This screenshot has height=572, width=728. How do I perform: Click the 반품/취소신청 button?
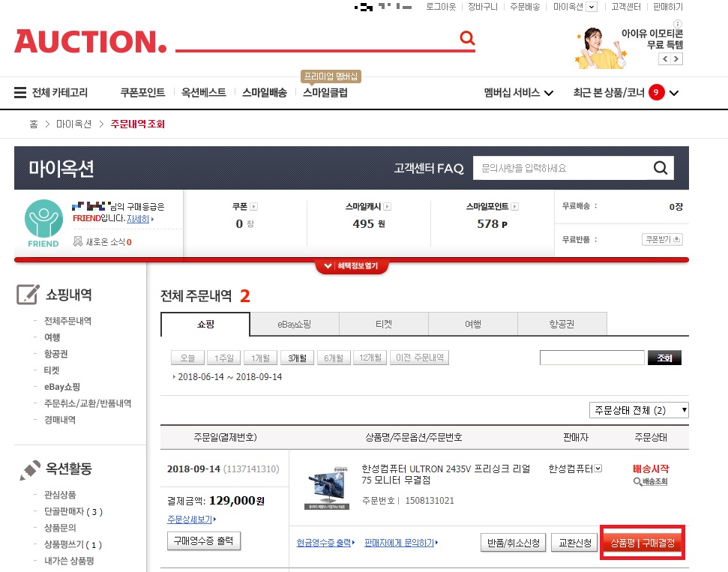coord(513,542)
